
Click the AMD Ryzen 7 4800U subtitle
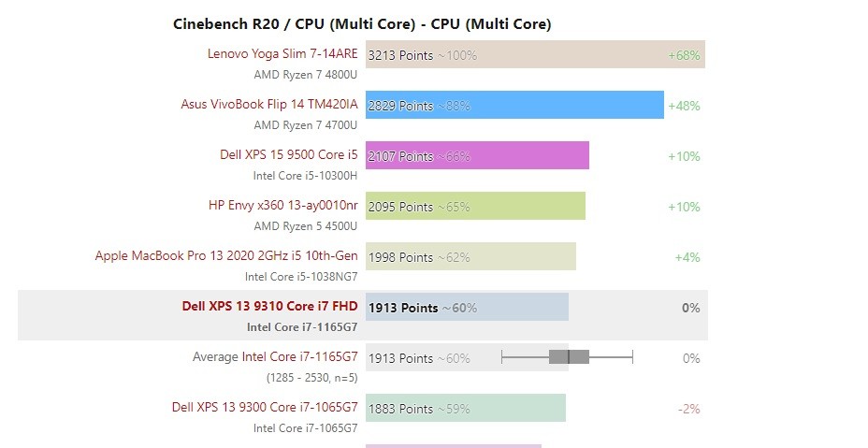point(306,74)
